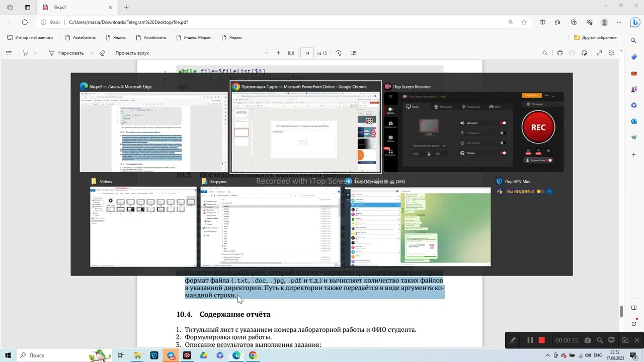The width and height of the screenshot is (644, 362).
Task: Print the PDF document
Action: point(560,53)
